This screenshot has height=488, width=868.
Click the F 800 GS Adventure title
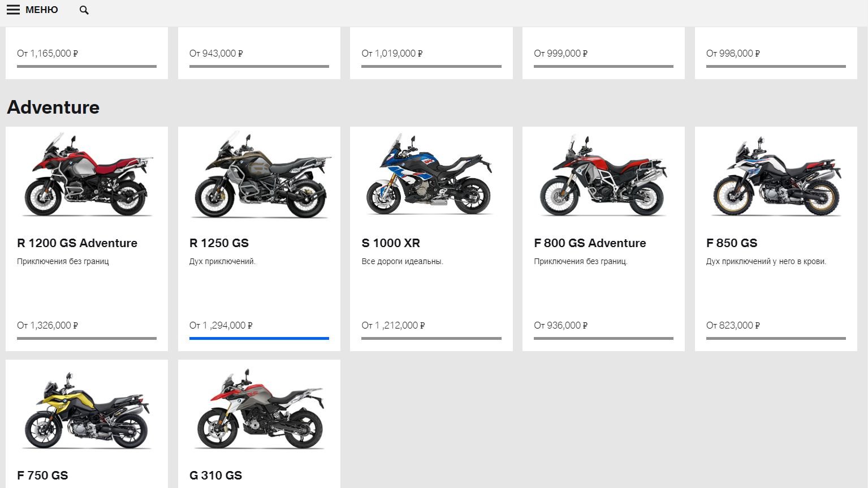(x=590, y=243)
